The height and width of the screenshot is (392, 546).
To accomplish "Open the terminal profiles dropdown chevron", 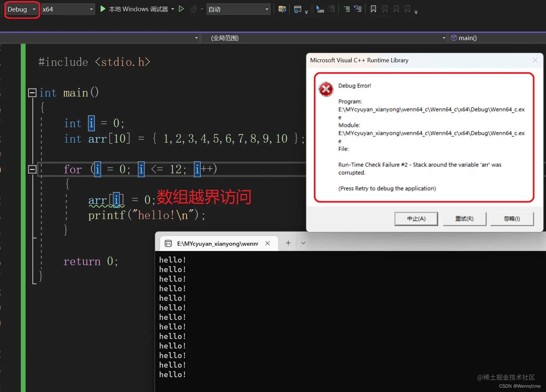I will [x=303, y=243].
